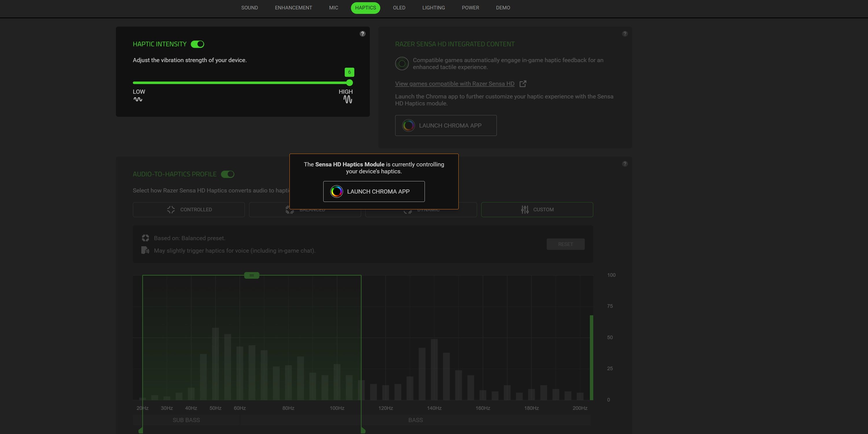
Task: Select the Custom haptics preset
Action: point(537,209)
